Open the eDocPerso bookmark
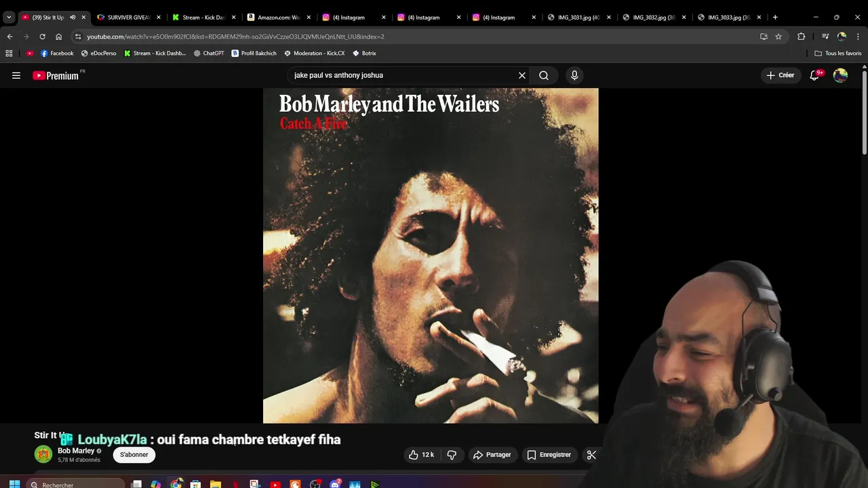The width and height of the screenshot is (868, 488). tap(99, 53)
